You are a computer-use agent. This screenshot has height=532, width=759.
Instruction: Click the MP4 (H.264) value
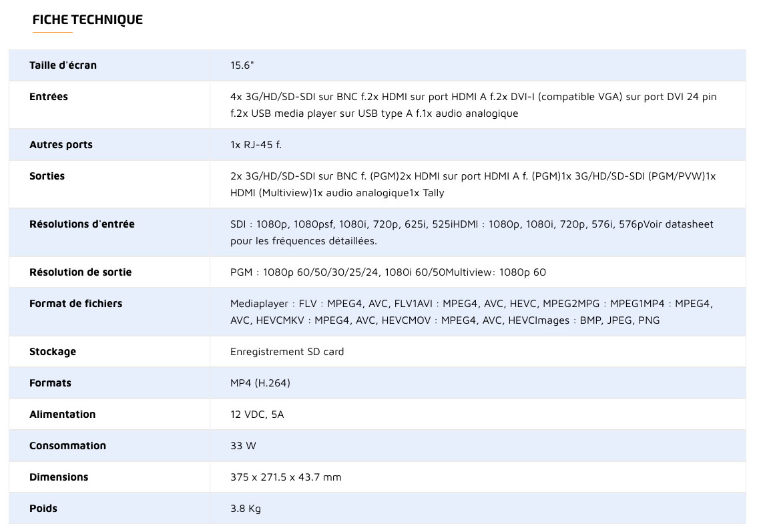(260, 383)
